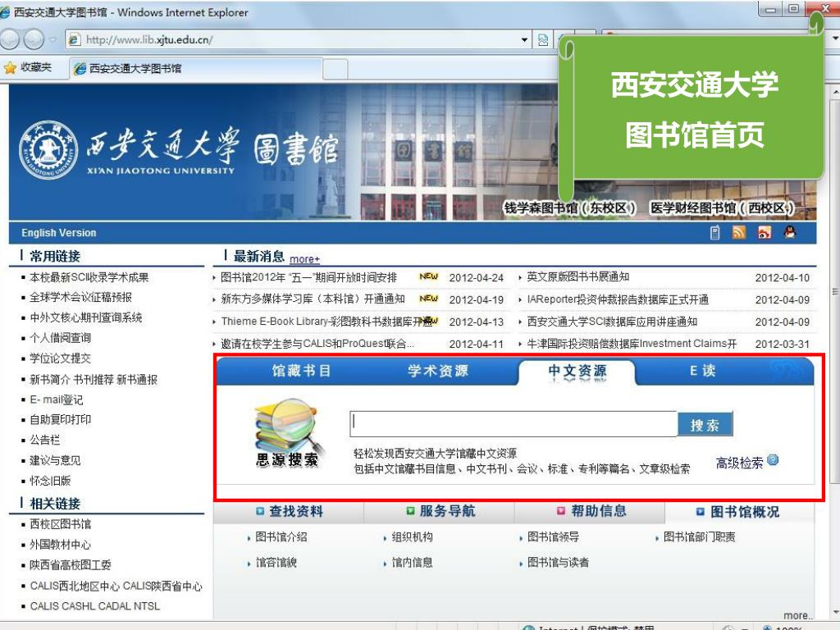Click the QQ penguin icon

click(x=790, y=232)
